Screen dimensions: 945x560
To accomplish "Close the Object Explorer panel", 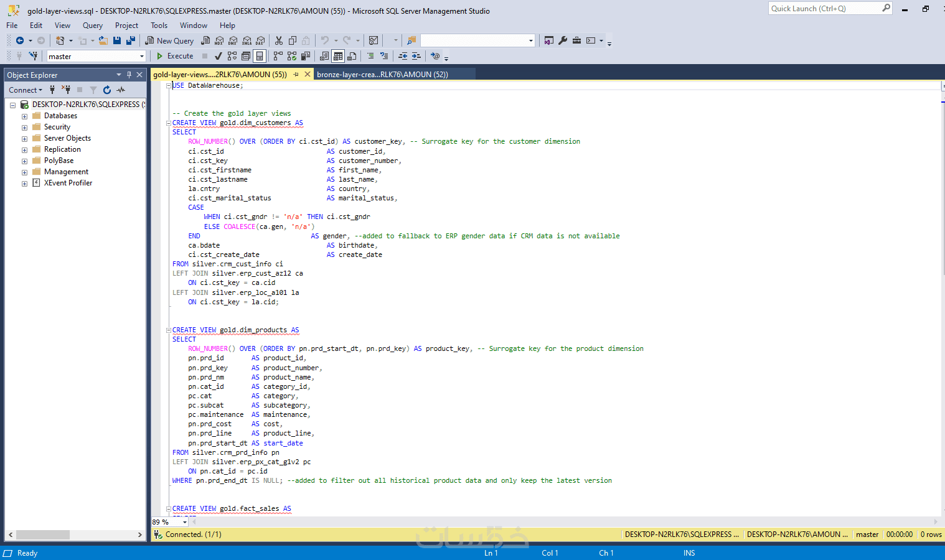I will pos(139,75).
